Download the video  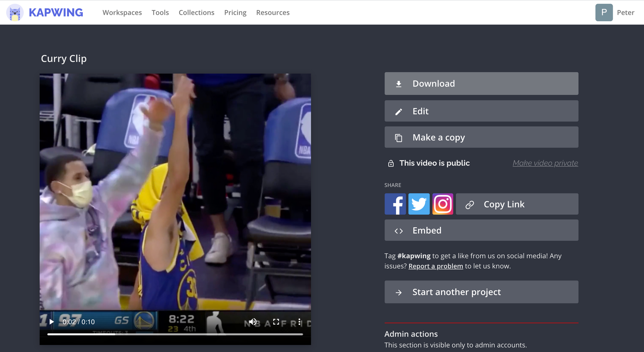click(x=481, y=83)
